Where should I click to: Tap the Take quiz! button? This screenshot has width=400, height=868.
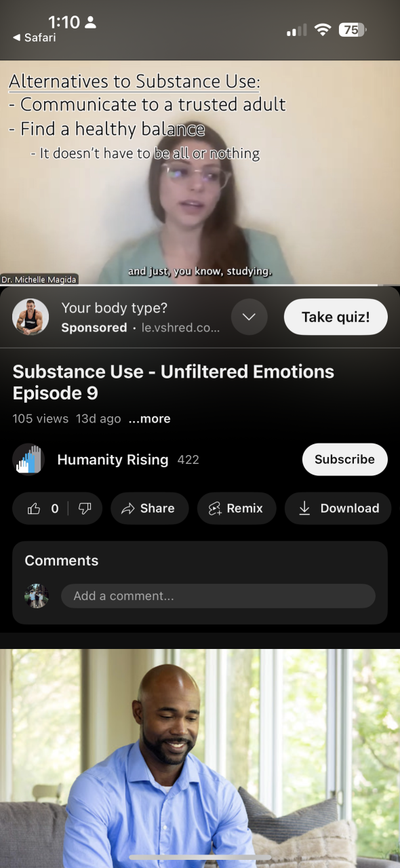coord(336,317)
